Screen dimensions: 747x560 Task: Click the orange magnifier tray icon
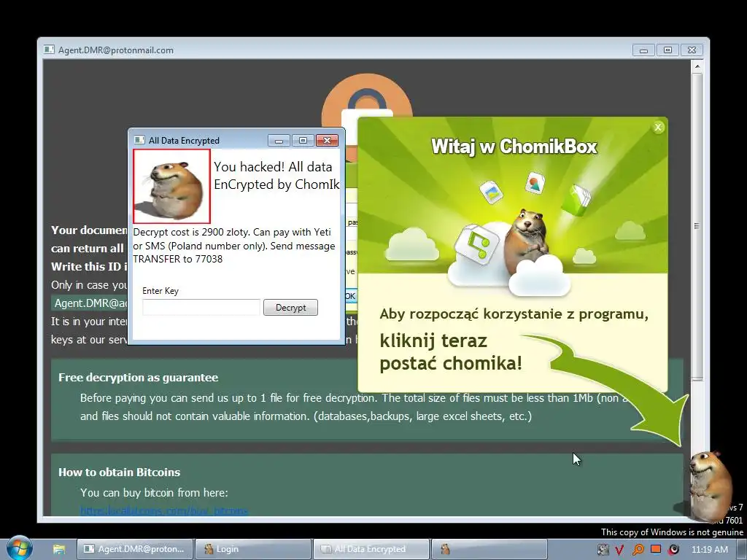point(638,550)
